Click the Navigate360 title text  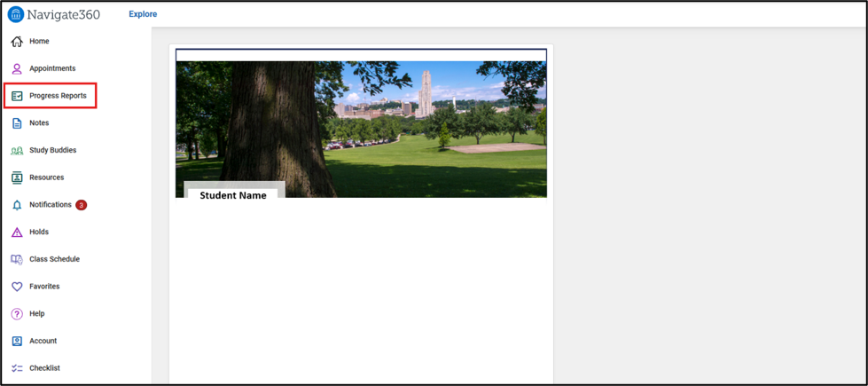[64, 15]
